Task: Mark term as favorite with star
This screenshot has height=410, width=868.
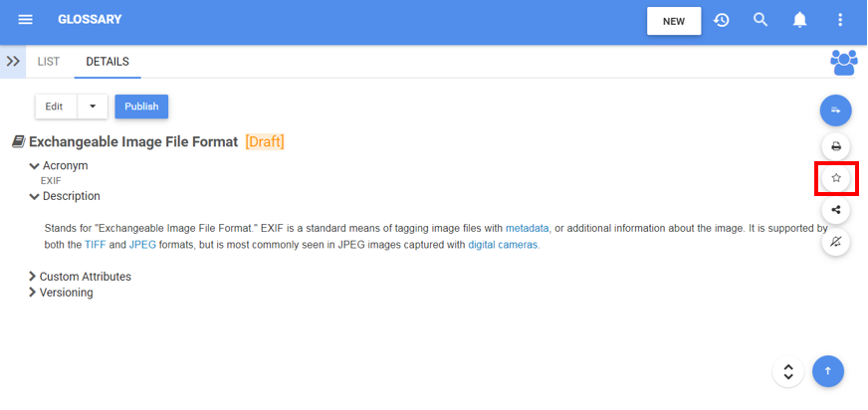Action: [x=836, y=178]
